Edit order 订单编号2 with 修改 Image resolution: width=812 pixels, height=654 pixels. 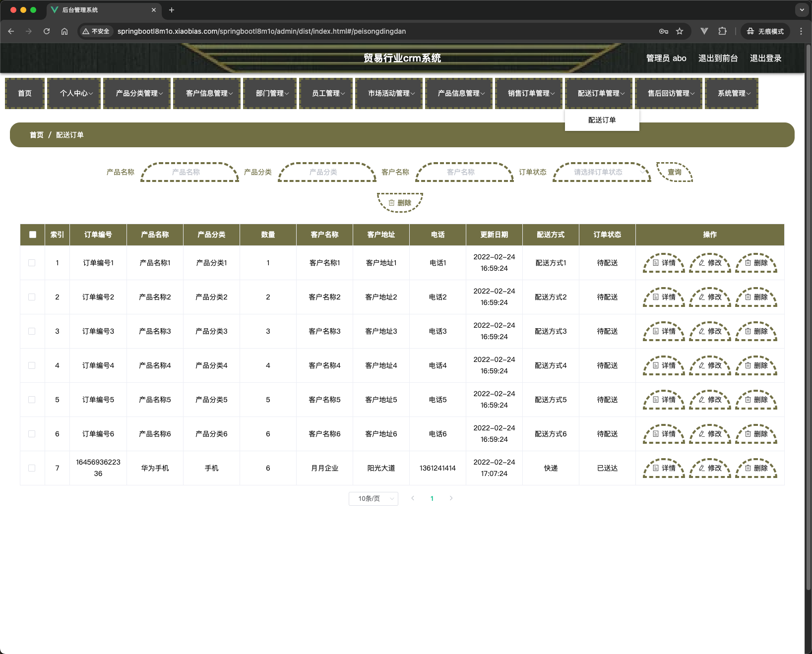click(x=710, y=297)
